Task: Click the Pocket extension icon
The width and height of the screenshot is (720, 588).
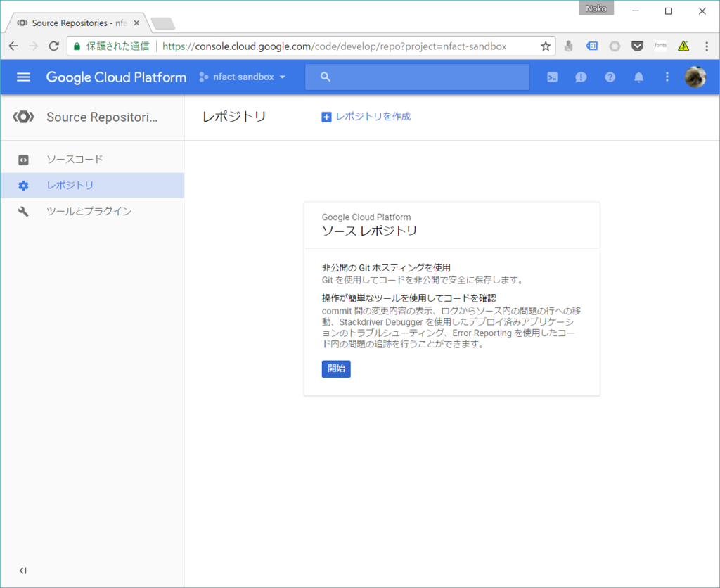Action: click(637, 46)
